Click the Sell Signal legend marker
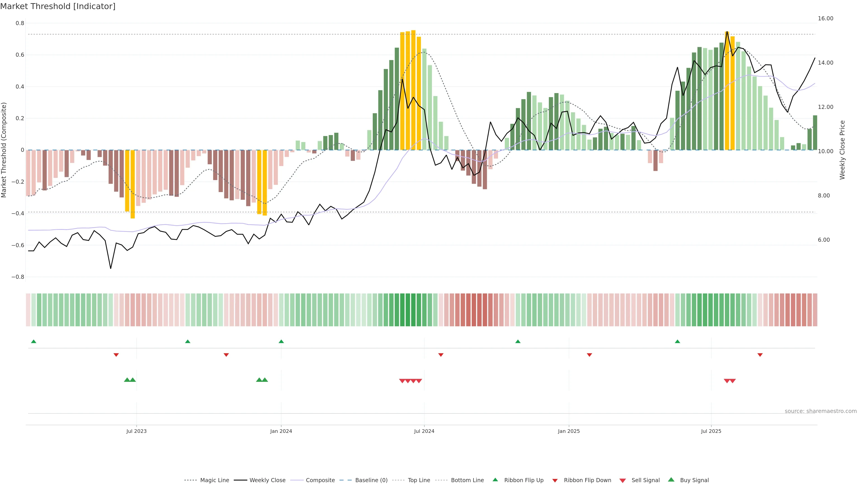Image resolution: width=868 pixels, height=488 pixels. [623, 481]
